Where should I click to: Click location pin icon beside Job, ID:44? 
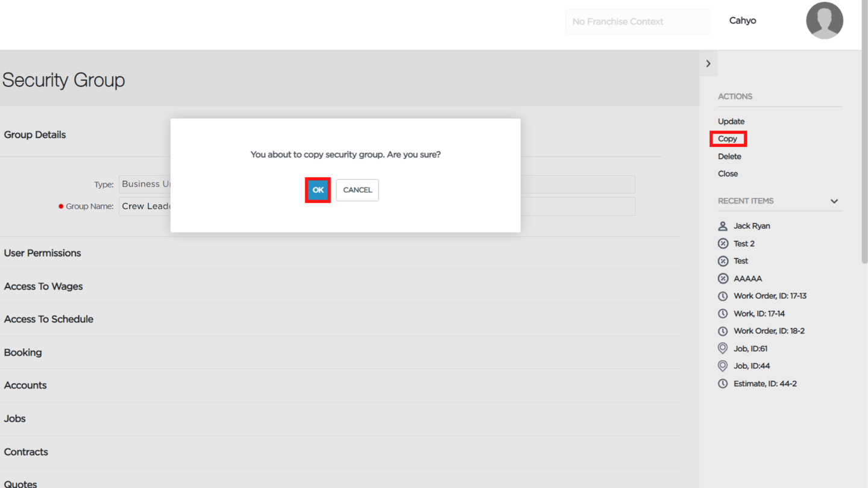click(723, 366)
